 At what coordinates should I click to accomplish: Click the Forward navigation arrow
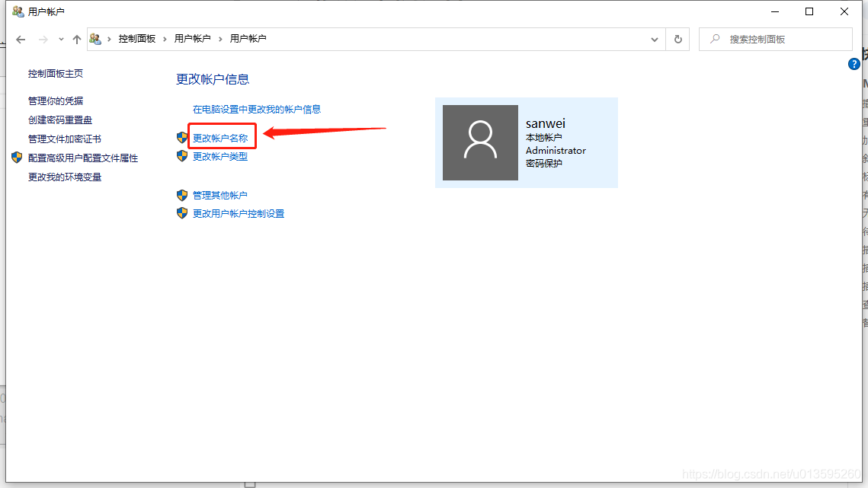(x=43, y=40)
